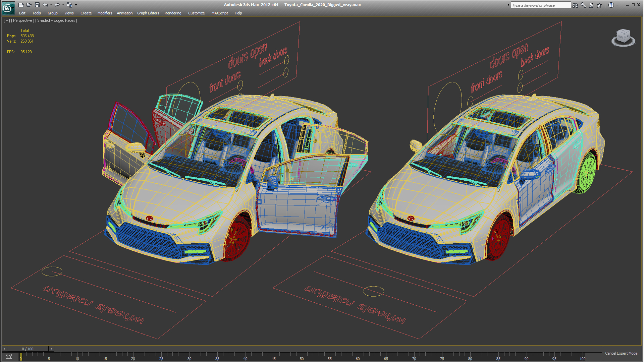Click the key mode icon beside timeline

pyautogui.click(x=9, y=357)
